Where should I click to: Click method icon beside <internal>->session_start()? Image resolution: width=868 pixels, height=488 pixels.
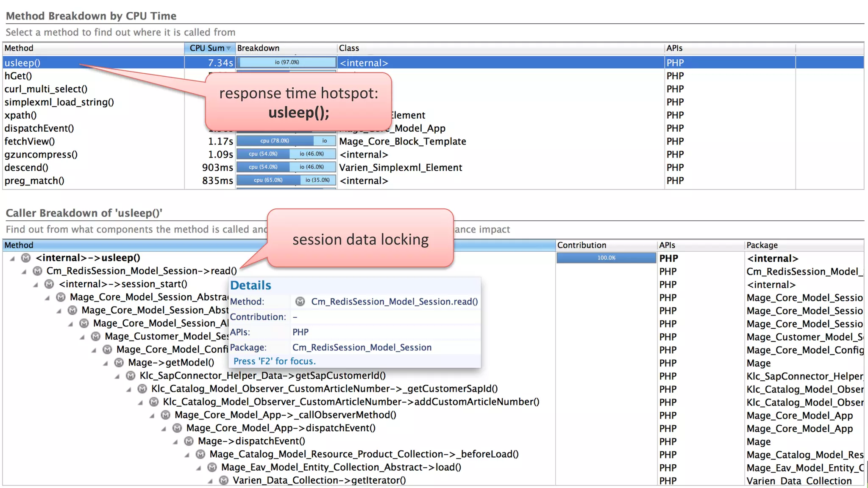49,284
